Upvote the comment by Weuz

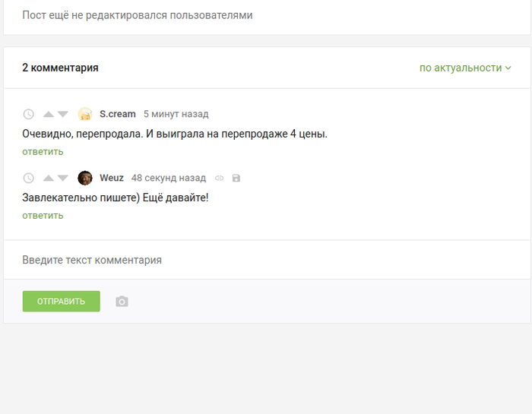pyautogui.click(x=48, y=179)
